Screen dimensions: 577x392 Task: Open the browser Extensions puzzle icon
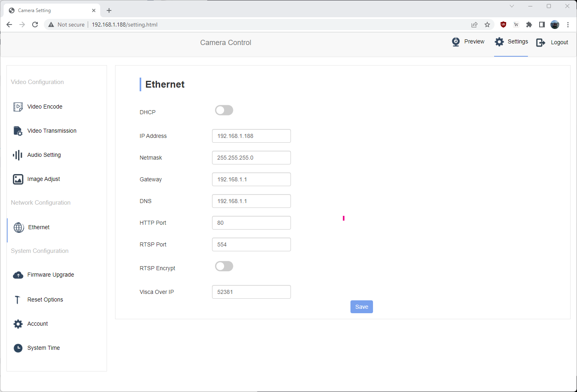click(x=529, y=25)
